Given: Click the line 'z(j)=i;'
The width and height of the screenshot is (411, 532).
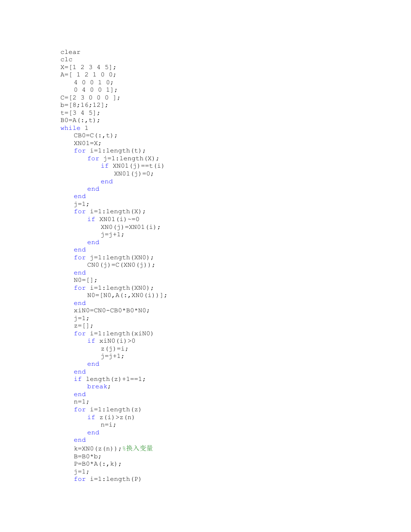Looking at the screenshot, I should pyautogui.click(x=114, y=349).
